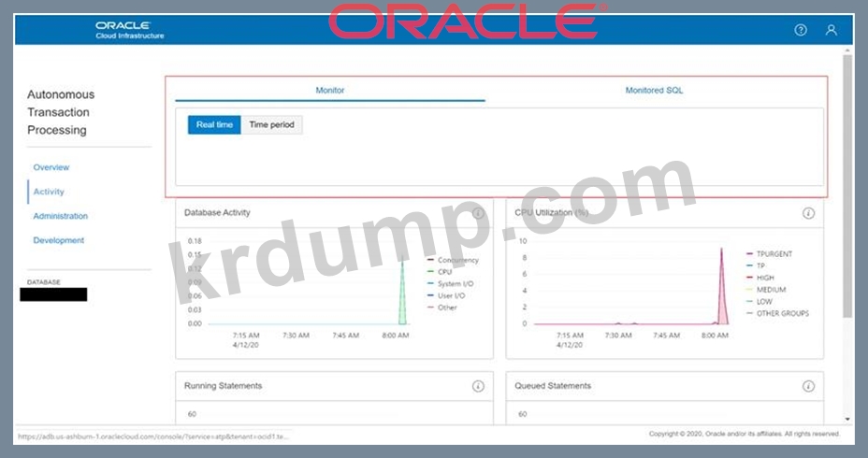The height and width of the screenshot is (458, 868).
Task: Click the copyright notice text
Action: (744, 434)
